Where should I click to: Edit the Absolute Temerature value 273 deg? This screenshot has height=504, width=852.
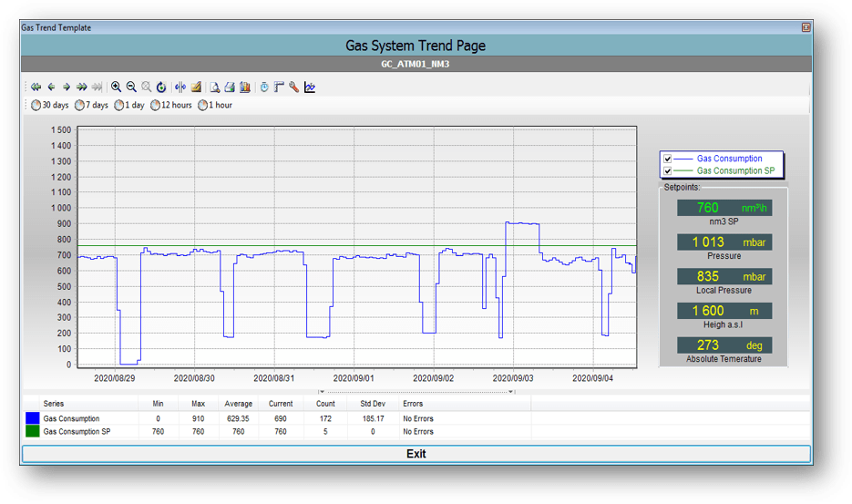click(724, 345)
